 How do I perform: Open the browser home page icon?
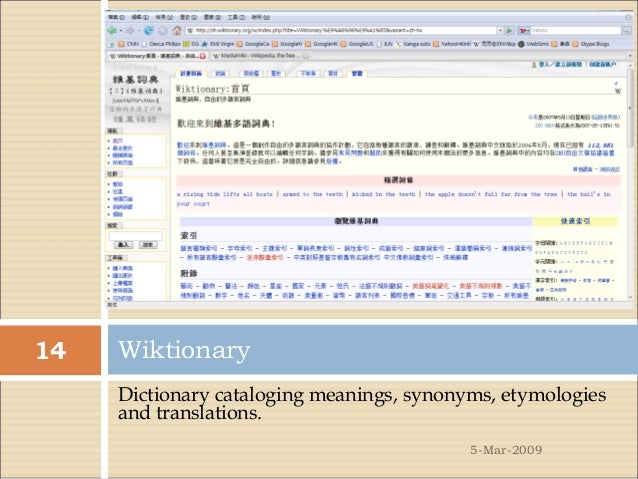(x=177, y=31)
